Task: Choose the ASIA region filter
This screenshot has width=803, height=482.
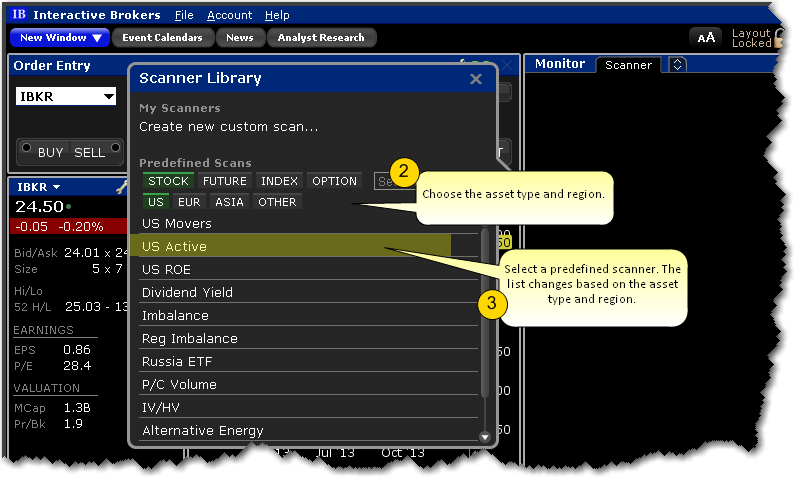Action: click(x=229, y=202)
